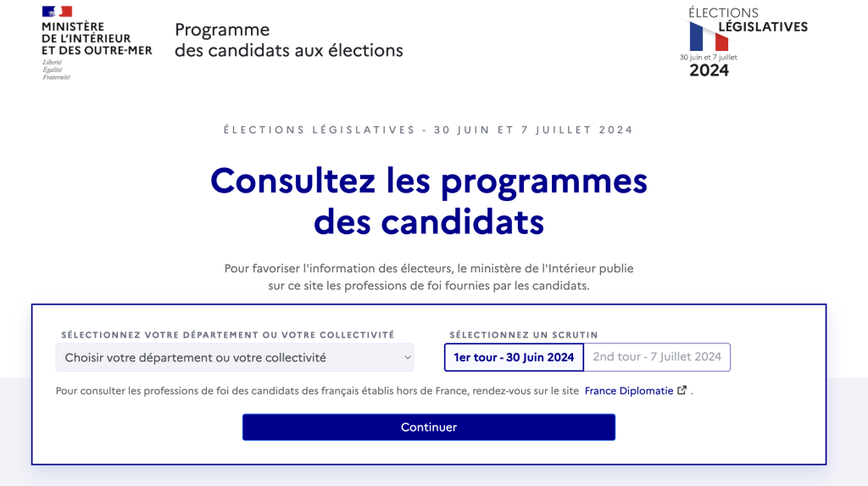868x486 pixels.
Task: Click the '30 juin et 7 juillet' logo caption
Action: [x=709, y=57]
